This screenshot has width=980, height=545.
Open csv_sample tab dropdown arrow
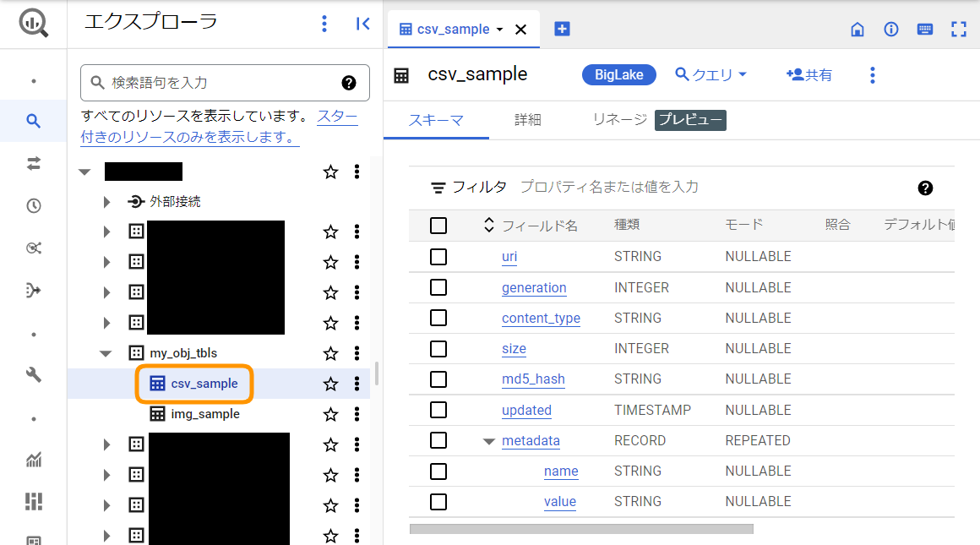(x=499, y=30)
